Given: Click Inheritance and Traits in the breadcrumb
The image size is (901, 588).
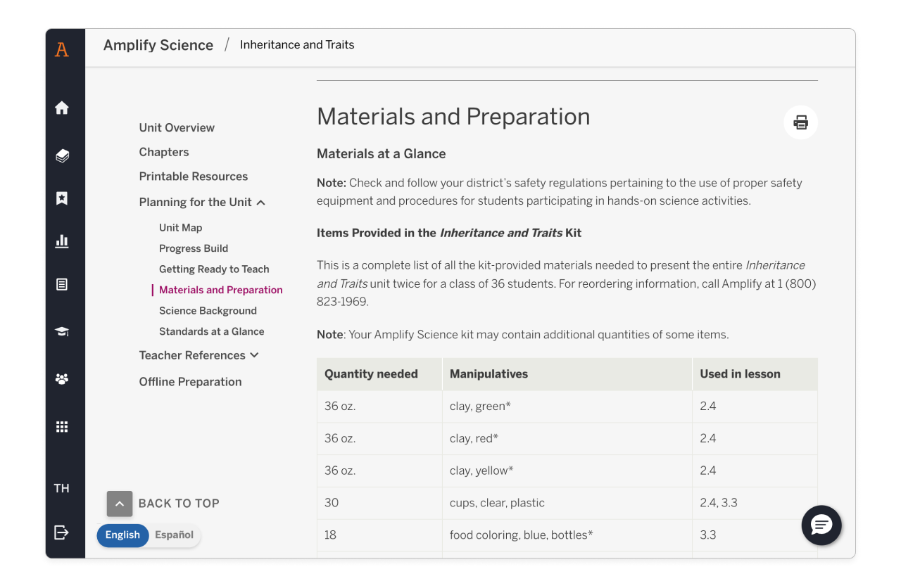Looking at the screenshot, I should coord(297,44).
